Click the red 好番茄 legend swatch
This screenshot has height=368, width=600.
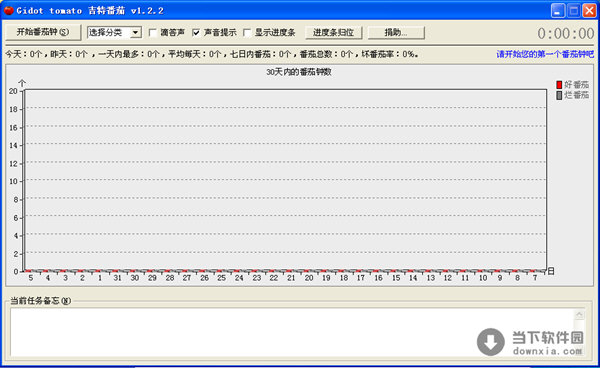pos(559,85)
